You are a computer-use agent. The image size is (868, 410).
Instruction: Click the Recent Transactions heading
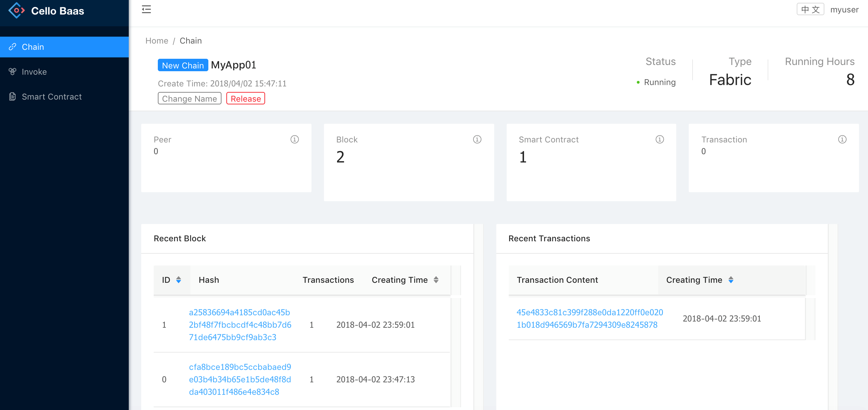(x=549, y=239)
